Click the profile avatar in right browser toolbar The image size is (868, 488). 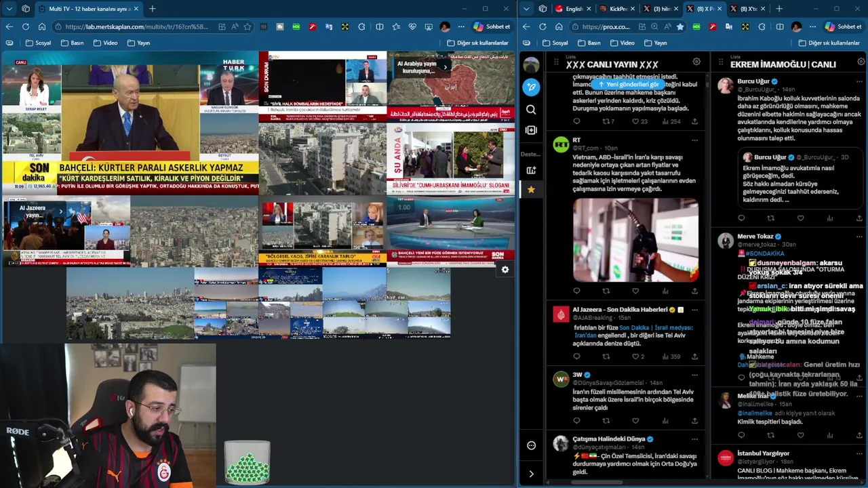(x=796, y=26)
